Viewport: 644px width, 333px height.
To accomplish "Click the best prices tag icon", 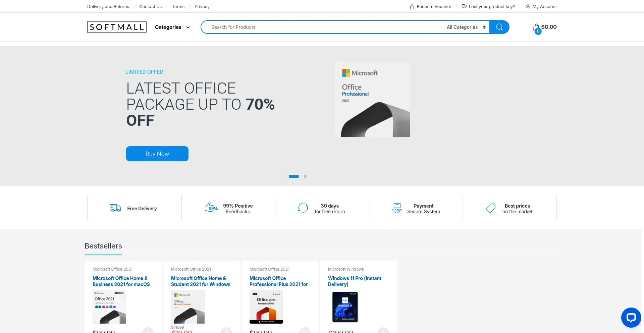I will 490,208.
